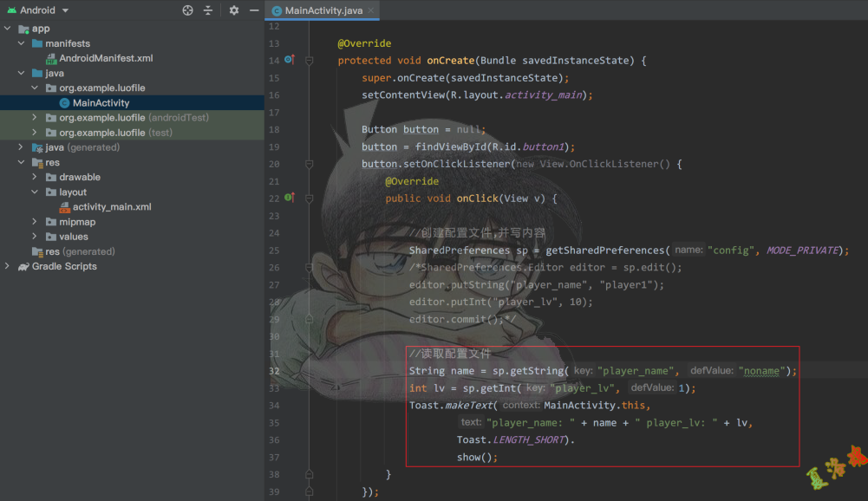Screen dimensions: 868x501
Task: Expand the drawable folder
Action: point(36,177)
